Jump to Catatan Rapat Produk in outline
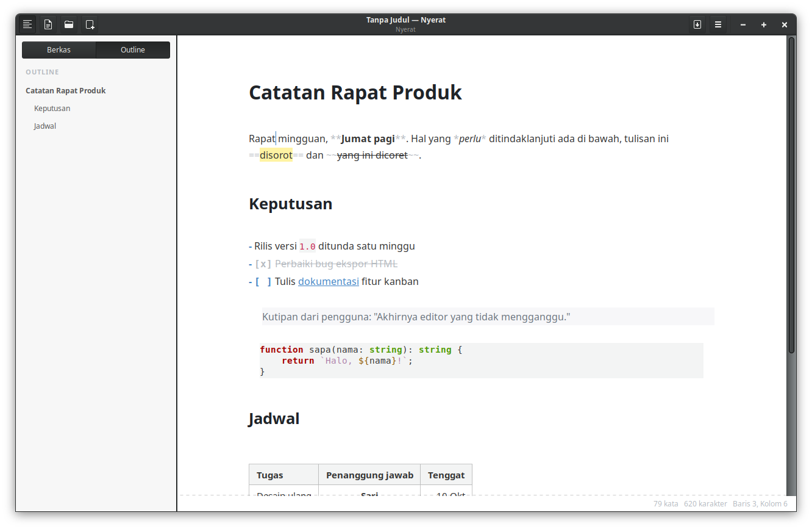This screenshot has height=529, width=812. point(66,91)
